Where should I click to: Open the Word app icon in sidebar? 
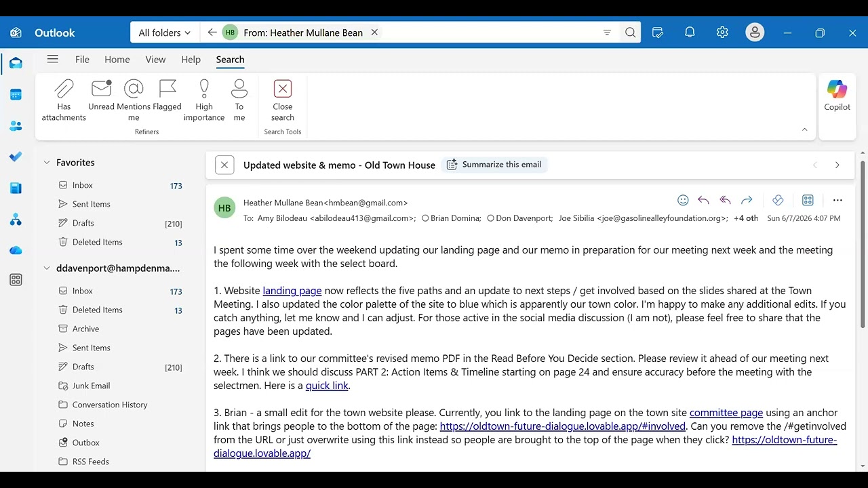[x=16, y=188]
